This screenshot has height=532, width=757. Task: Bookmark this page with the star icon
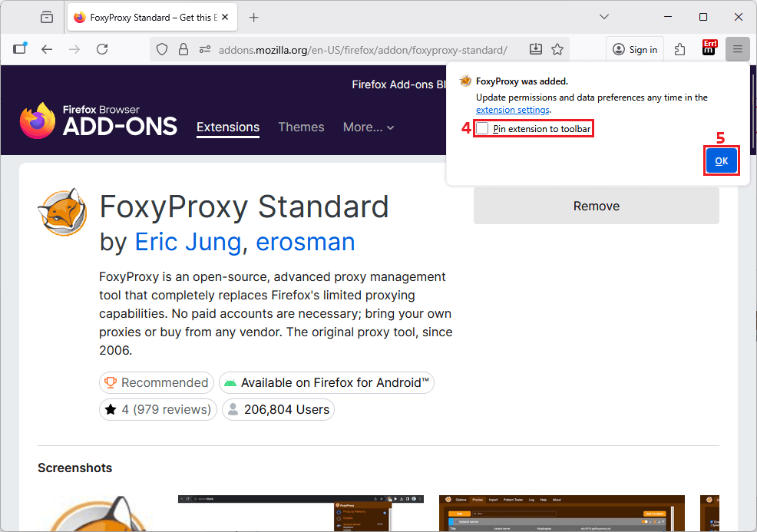557,49
